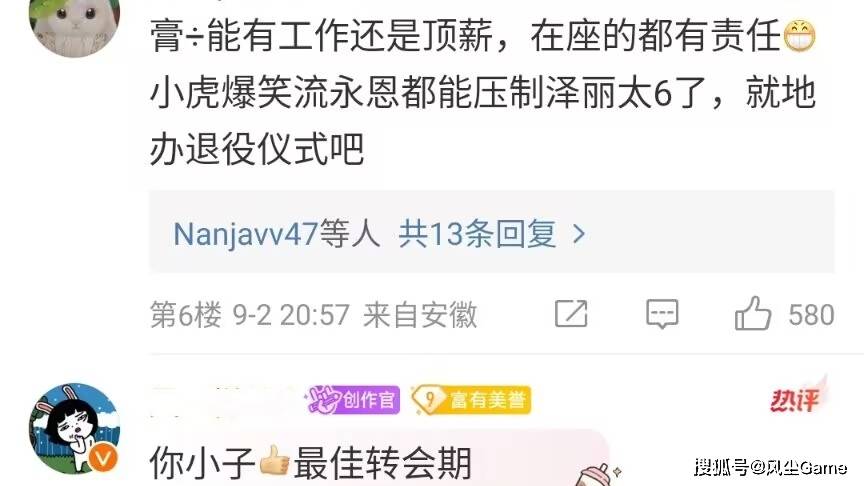Click the yellow 富有美誉 level badge
This screenshot has width=864, height=486.
click(x=471, y=399)
